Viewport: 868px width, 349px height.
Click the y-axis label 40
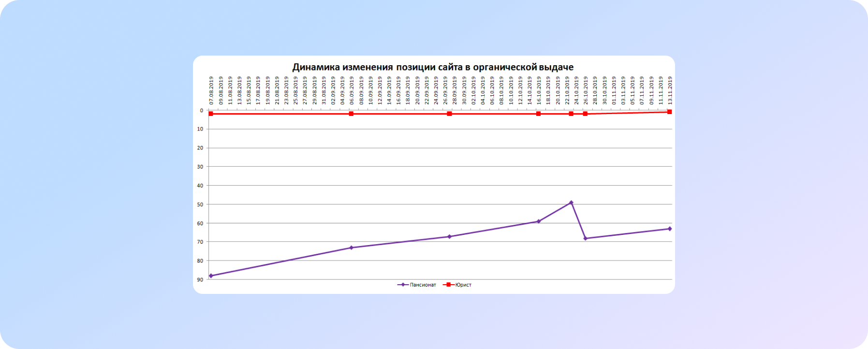click(x=200, y=186)
